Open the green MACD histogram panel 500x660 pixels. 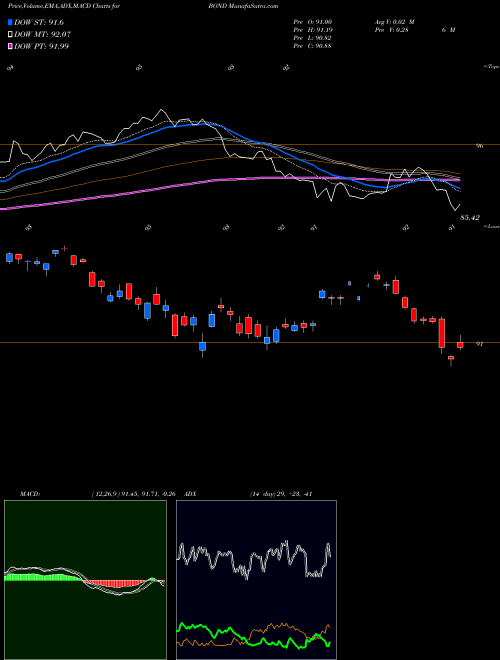[85, 580]
